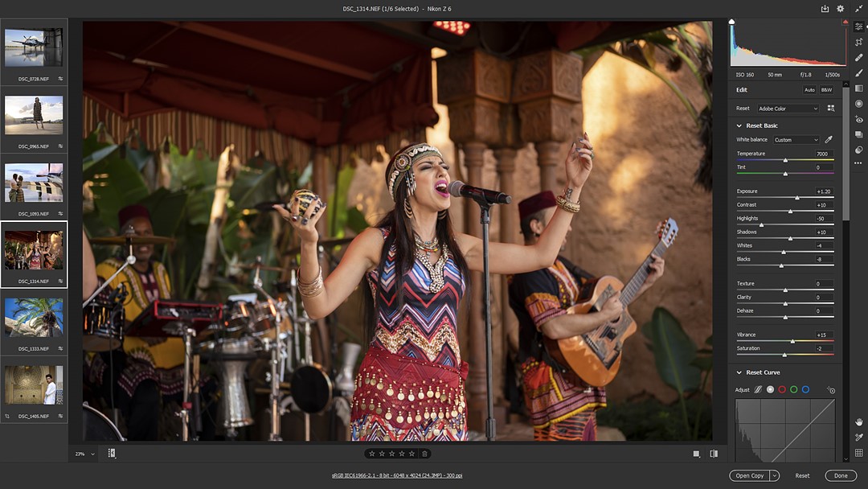Open the Camera Raw preferences gear
This screenshot has width=868, height=489.
coord(841,9)
